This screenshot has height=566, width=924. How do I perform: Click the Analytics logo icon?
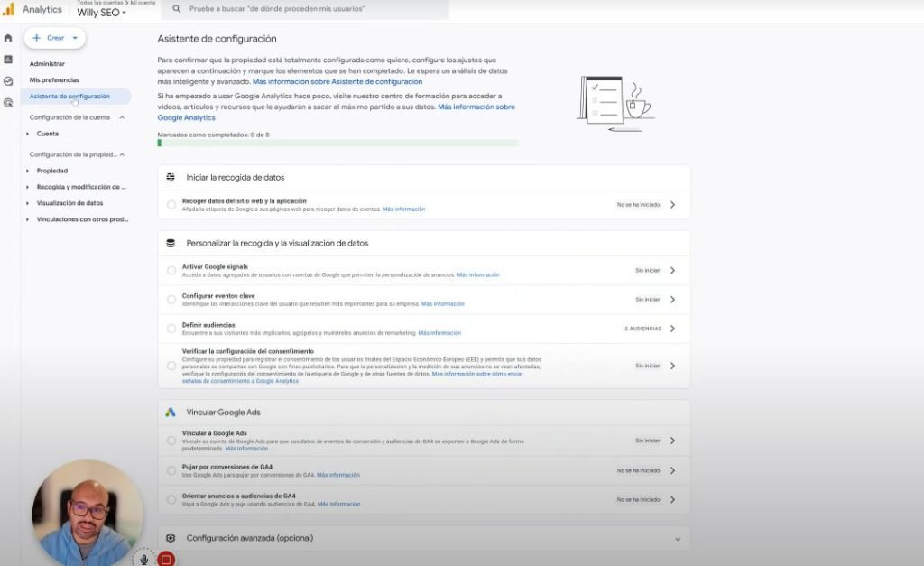(8, 9)
